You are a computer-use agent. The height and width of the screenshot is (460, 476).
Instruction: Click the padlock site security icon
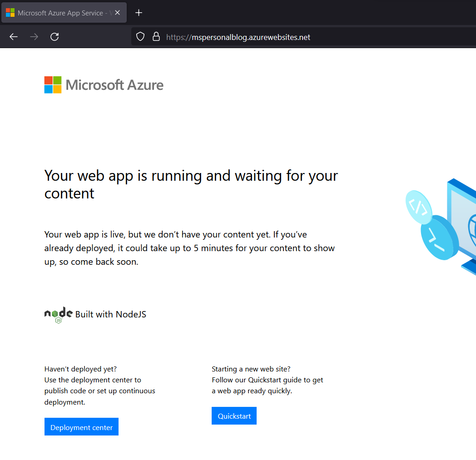coord(156,37)
